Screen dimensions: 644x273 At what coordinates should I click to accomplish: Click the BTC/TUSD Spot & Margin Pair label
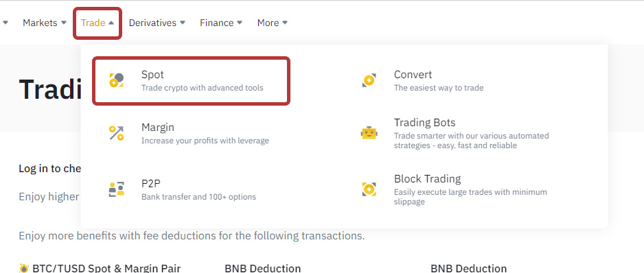coord(106,268)
